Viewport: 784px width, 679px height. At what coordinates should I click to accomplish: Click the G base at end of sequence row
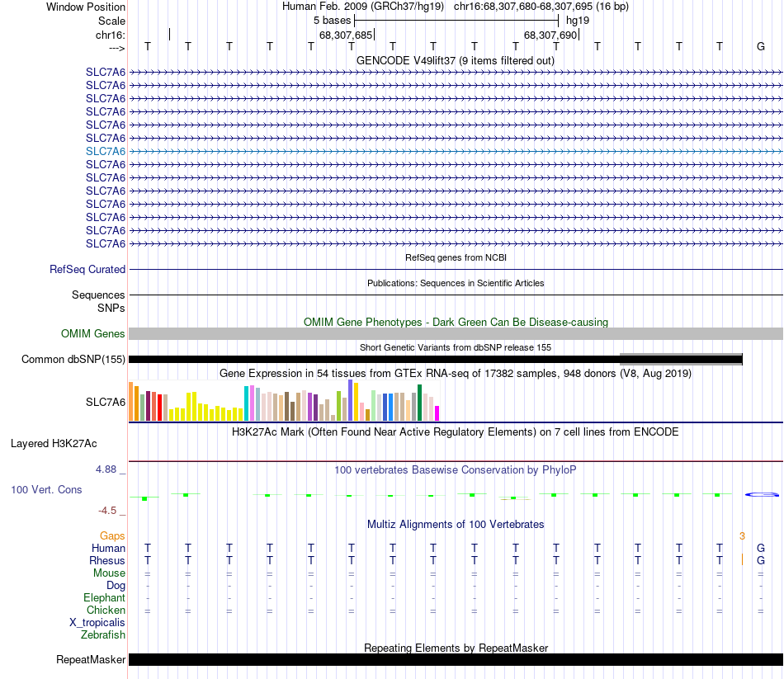[x=761, y=46]
